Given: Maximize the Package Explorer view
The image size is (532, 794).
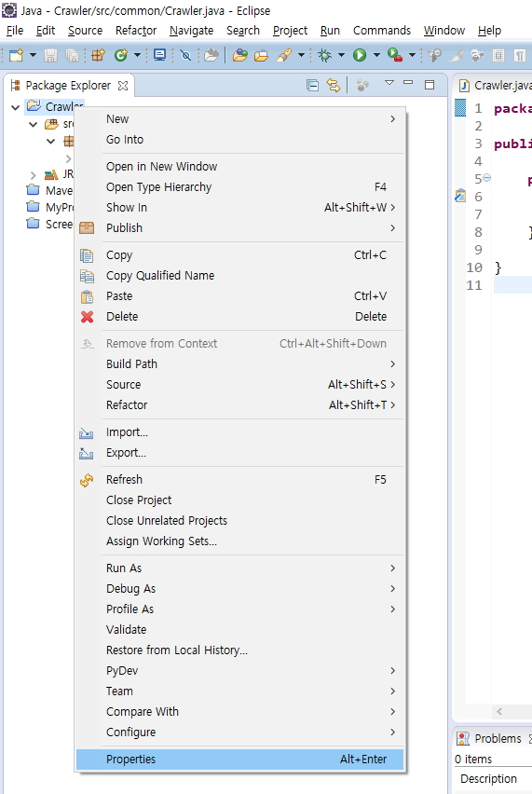Looking at the screenshot, I should click(430, 85).
